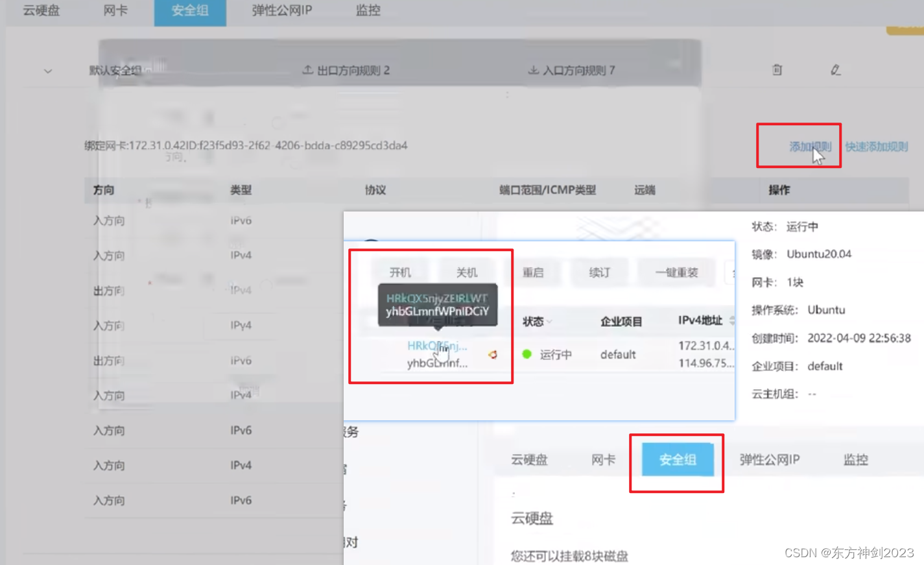
Task: Open 监控 tab in the instance detail inset
Action: 855,460
